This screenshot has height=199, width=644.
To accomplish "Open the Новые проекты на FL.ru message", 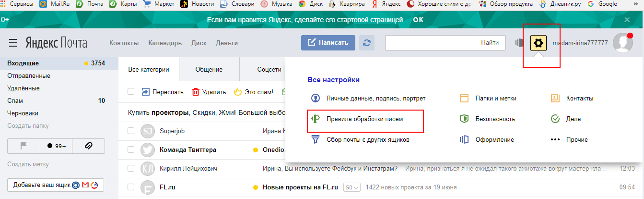I will pyautogui.click(x=301, y=187).
